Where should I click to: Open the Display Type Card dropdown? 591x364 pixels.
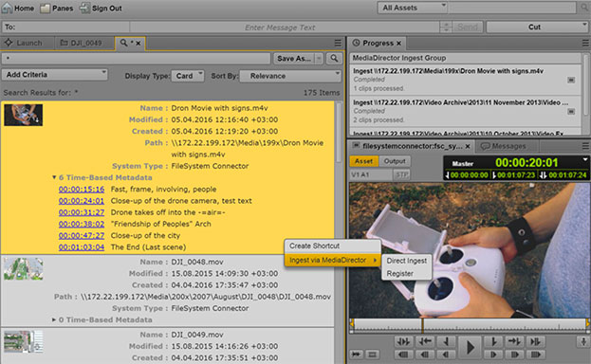[x=188, y=76]
